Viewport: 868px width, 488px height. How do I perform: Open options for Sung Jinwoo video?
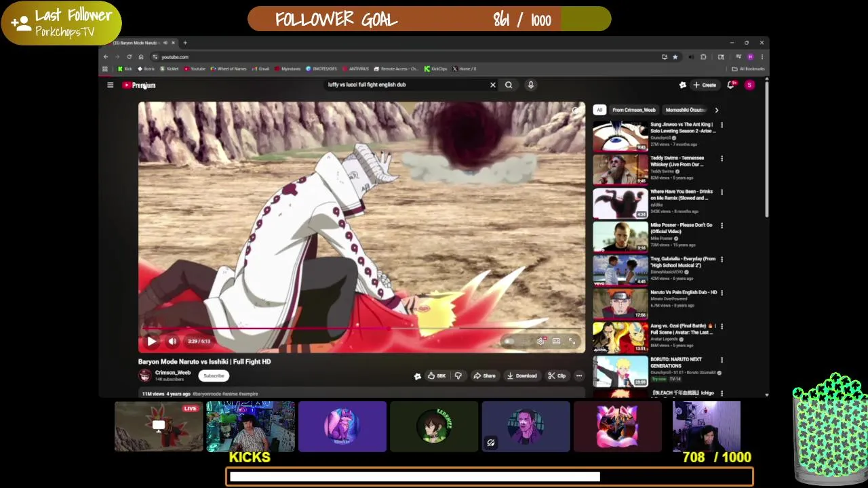pos(722,125)
